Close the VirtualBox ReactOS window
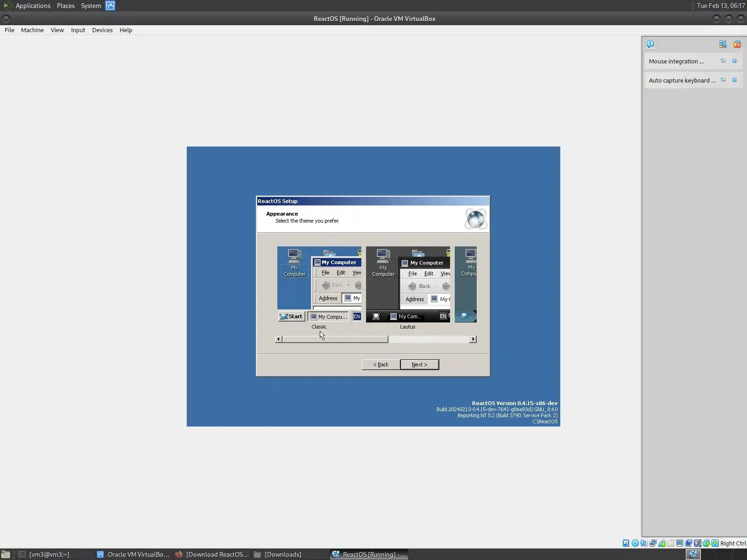Viewport: 747px width, 560px height. pyautogui.click(x=741, y=19)
